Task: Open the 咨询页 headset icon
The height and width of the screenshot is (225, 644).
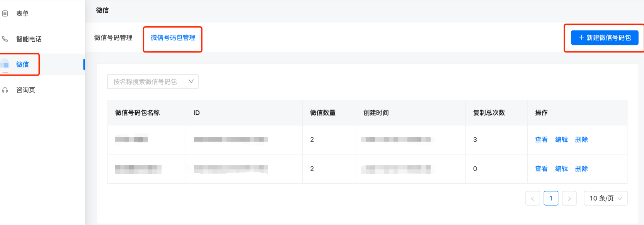Action: (5, 90)
